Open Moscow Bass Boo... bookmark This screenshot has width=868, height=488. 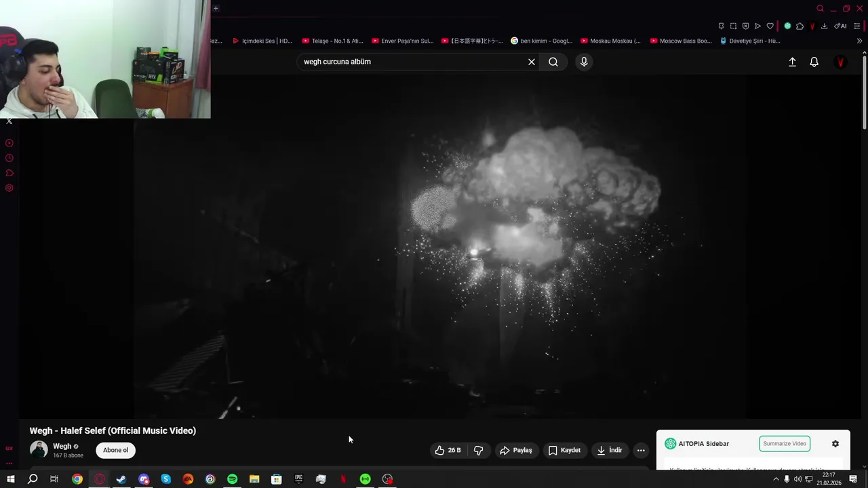pos(681,41)
